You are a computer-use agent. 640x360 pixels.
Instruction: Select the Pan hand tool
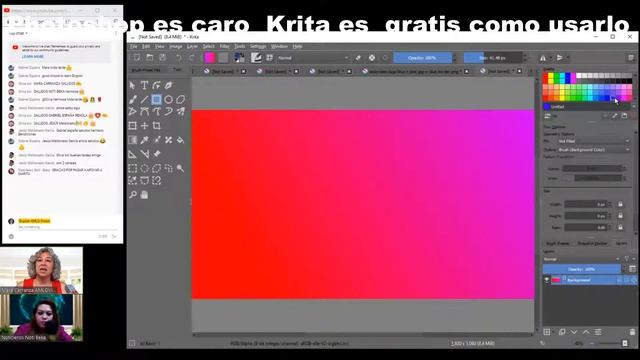click(144, 195)
